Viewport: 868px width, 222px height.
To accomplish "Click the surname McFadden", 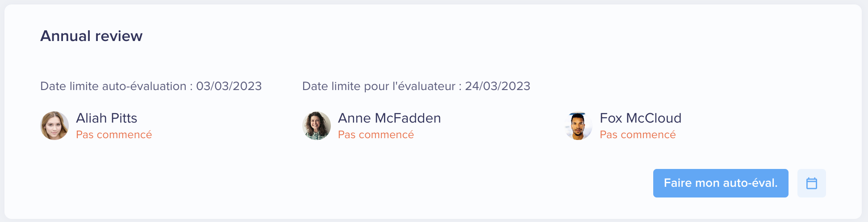I will [x=408, y=118].
